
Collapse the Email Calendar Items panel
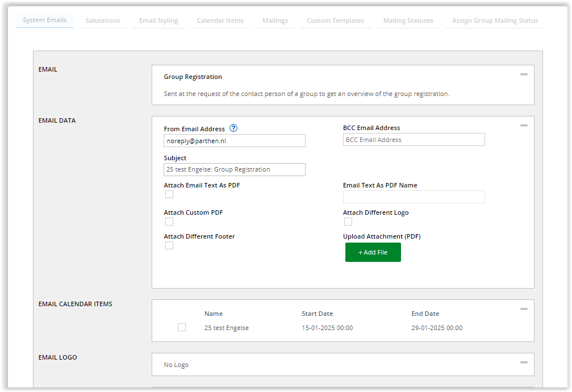click(x=524, y=309)
